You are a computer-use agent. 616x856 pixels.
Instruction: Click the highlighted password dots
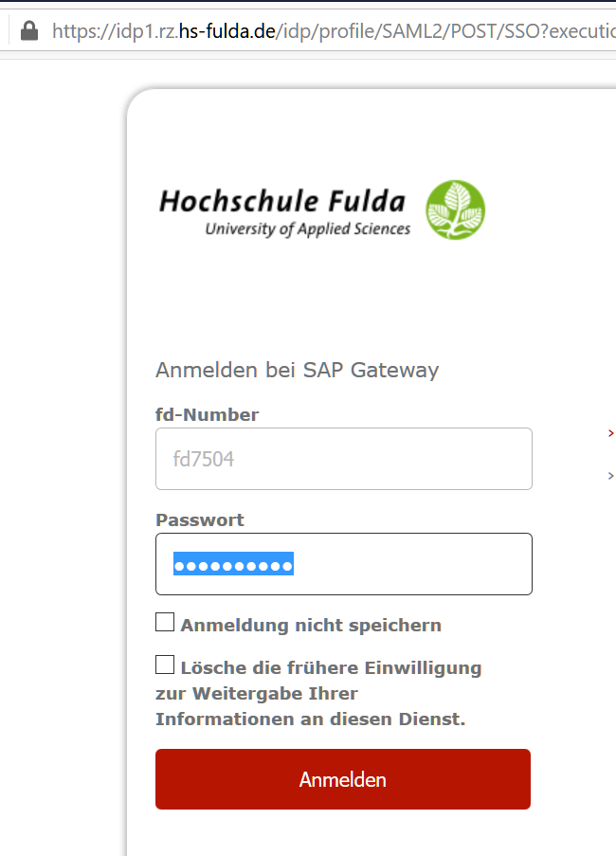233,565
